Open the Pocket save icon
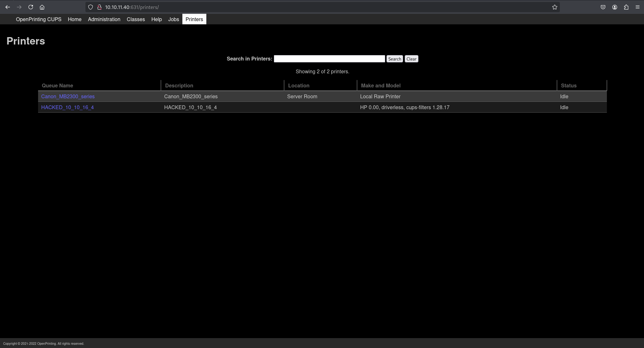Viewport: 644px width, 348px height. pyautogui.click(x=603, y=7)
